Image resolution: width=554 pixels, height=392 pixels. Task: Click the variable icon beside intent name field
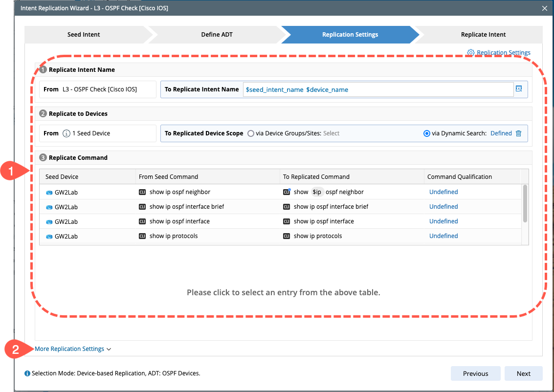click(x=519, y=88)
